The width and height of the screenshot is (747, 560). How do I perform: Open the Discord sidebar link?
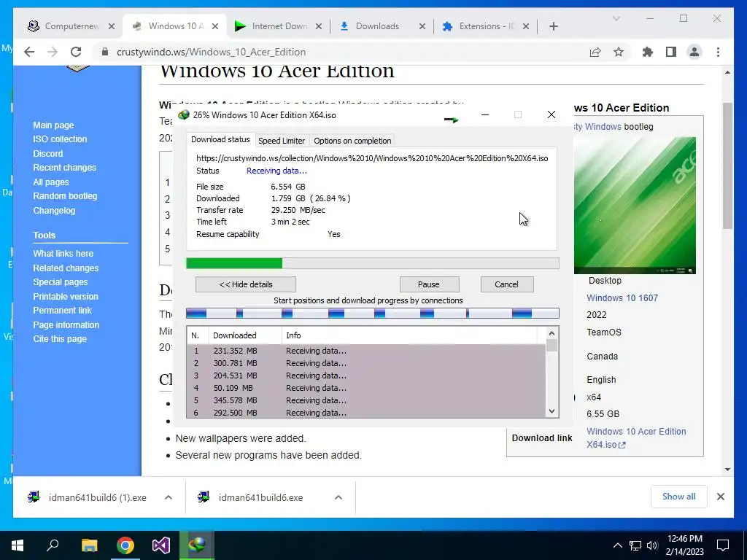click(47, 153)
